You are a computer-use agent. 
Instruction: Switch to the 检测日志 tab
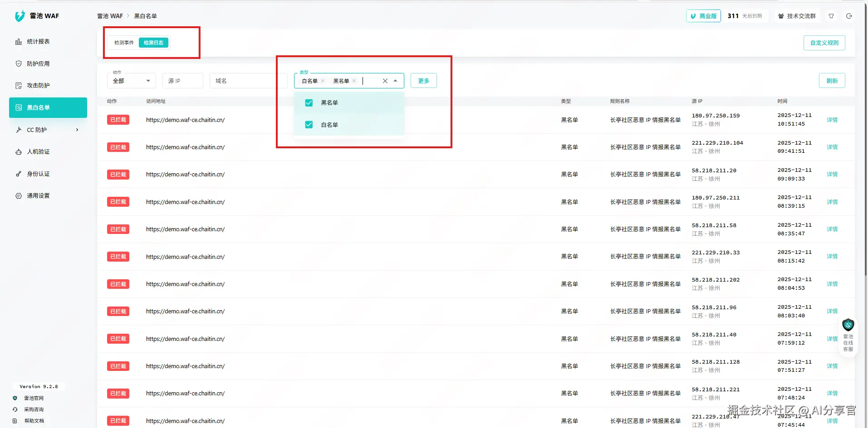(x=153, y=43)
